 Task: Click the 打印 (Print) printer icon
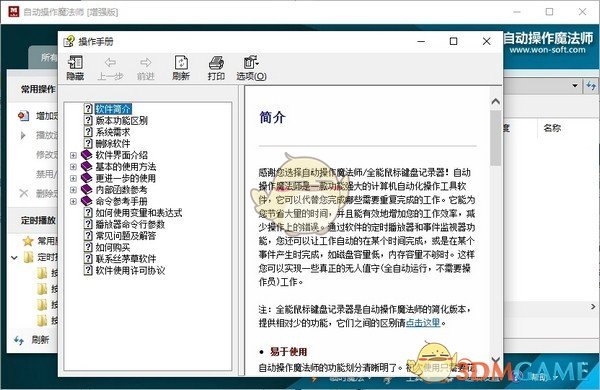(216, 62)
